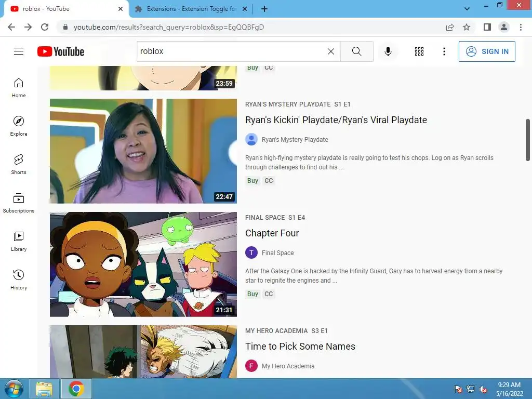Share this page icon in address bar
532x399 pixels.
(x=450, y=27)
